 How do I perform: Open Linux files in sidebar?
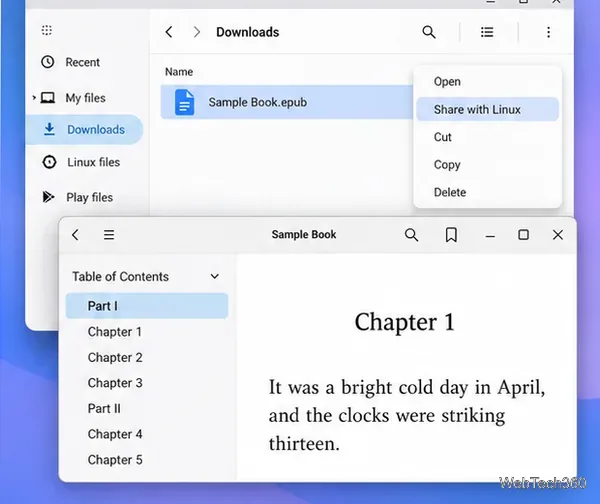pyautogui.click(x=81, y=162)
